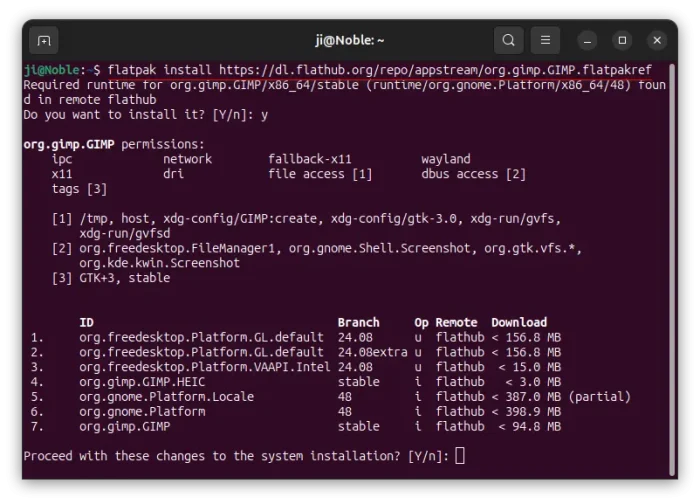
Task: Minimize the terminal window
Action: pyautogui.click(x=588, y=40)
